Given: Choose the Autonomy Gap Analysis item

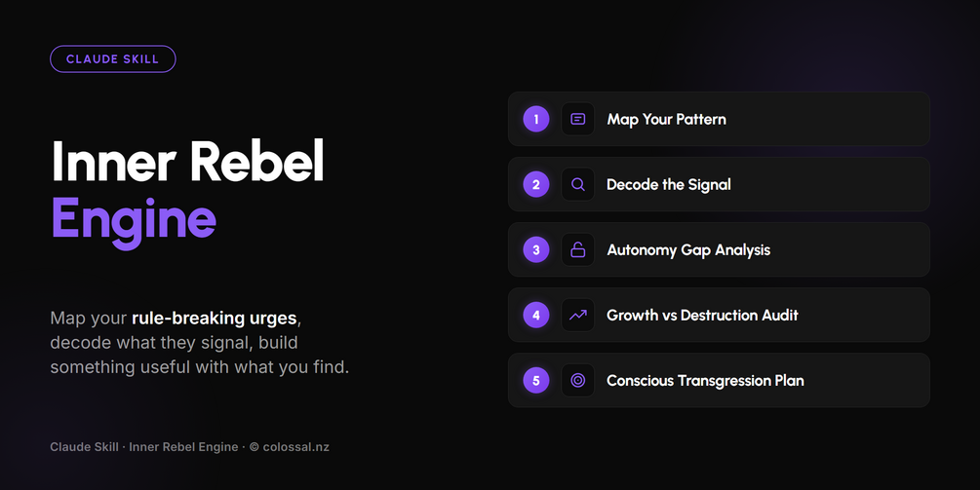Looking at the screenshot, I should [719, 249].
